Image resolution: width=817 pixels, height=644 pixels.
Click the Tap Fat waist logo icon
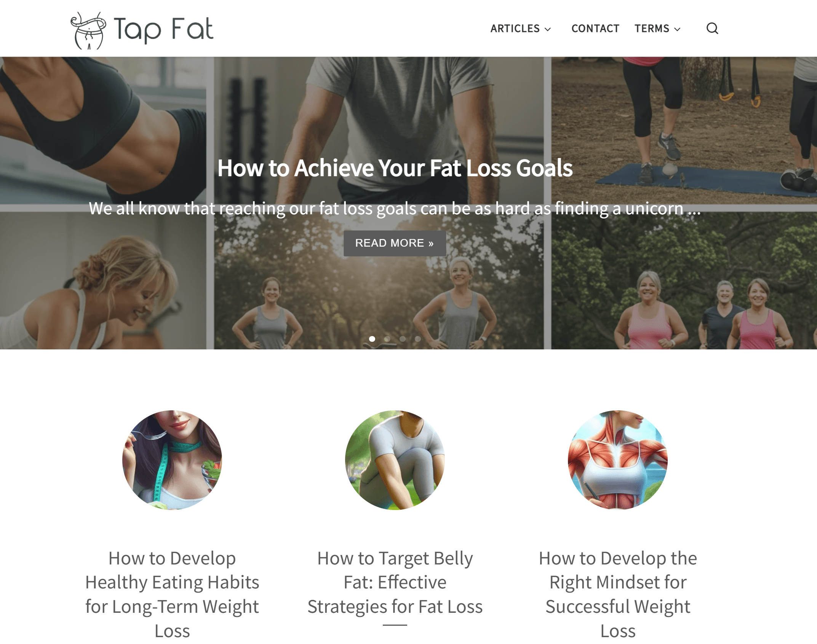coord(88,30)
